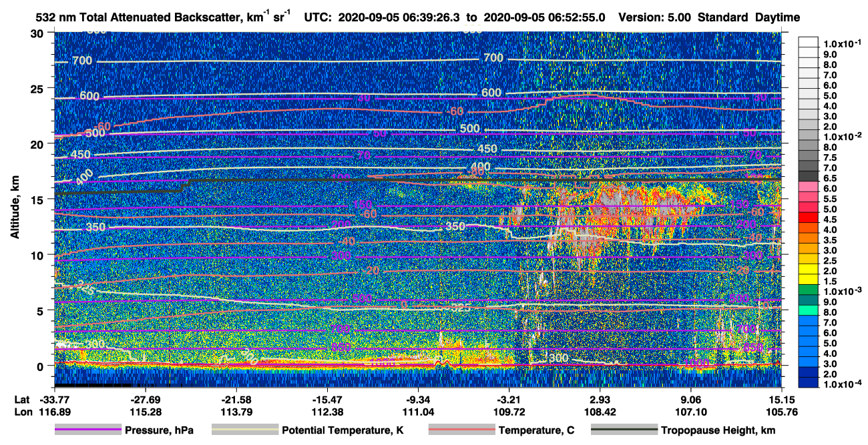Click the pure red colorbar segment above 4.5
Screen dimensions: 868x445
tap(808, 217)
